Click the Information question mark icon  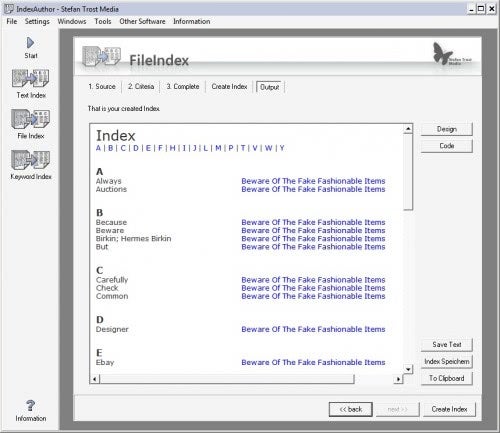coord(30,405)
